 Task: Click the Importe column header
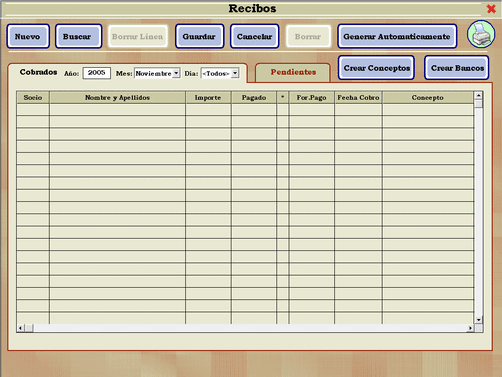point(208,97)
